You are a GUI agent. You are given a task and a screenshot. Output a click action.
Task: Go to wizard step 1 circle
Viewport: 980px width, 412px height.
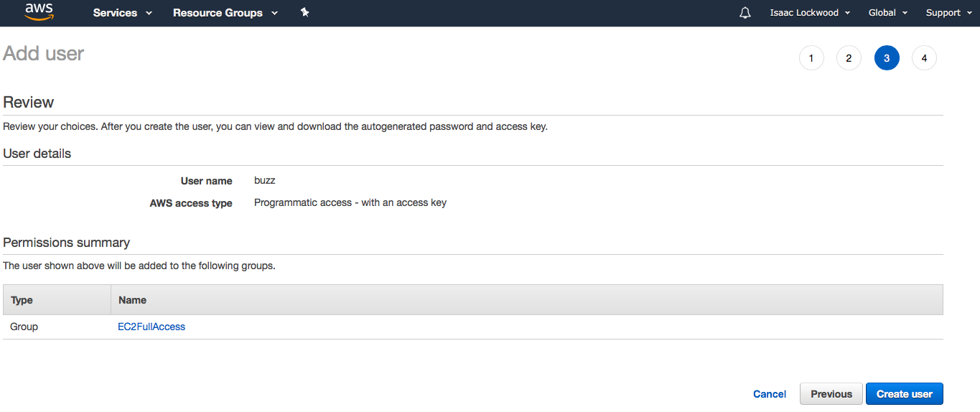(811, 58)
